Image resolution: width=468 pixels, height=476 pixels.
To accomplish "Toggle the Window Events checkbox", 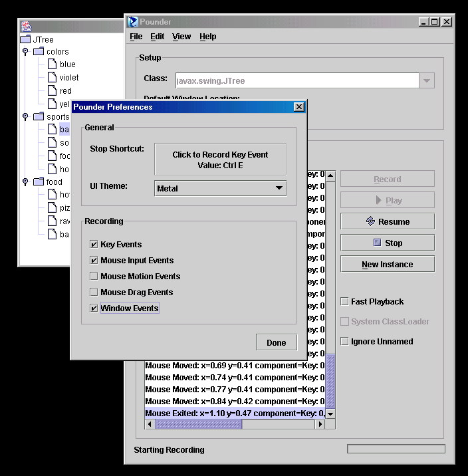I will (94, 308).
